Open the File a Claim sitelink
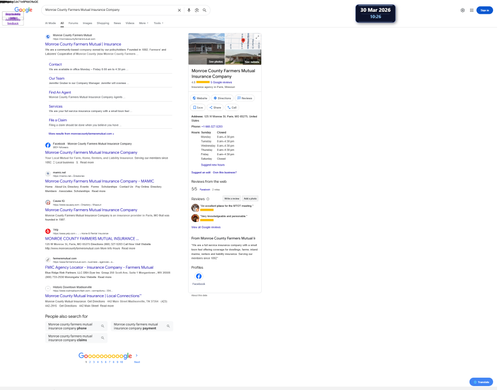Viewport: 500px width, 390px height. (x=58, y=120)
